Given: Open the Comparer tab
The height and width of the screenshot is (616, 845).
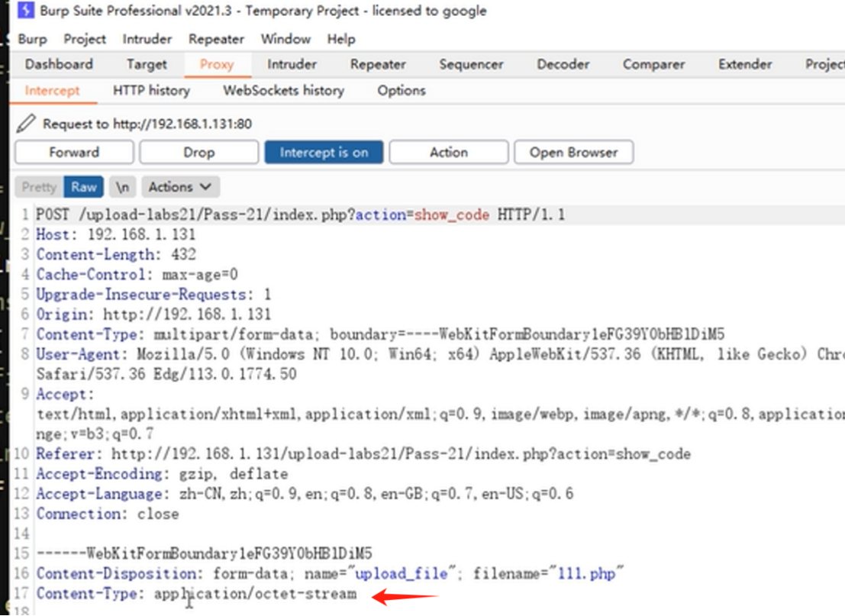Looking at the screenshot, I should point(653,64).
